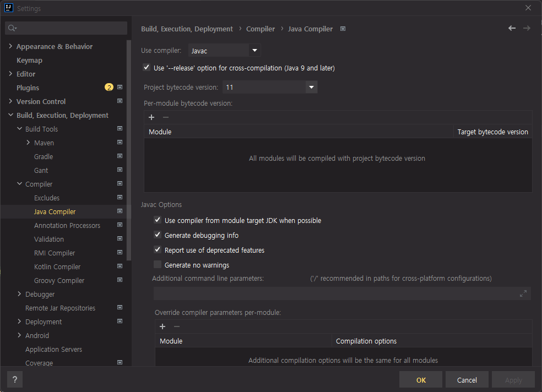Screen dimensions: 542x392
Task: Click the Compilation options column header
Action: click(432, 341)
